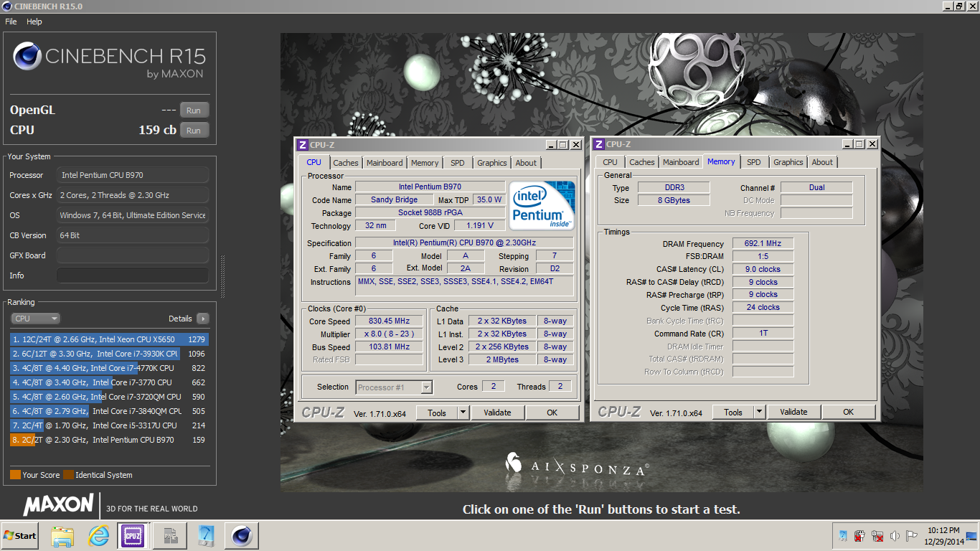Screen dimensions: 980x551
Task: Run the CPU benchmark test
Action: [x=194, y=131]
